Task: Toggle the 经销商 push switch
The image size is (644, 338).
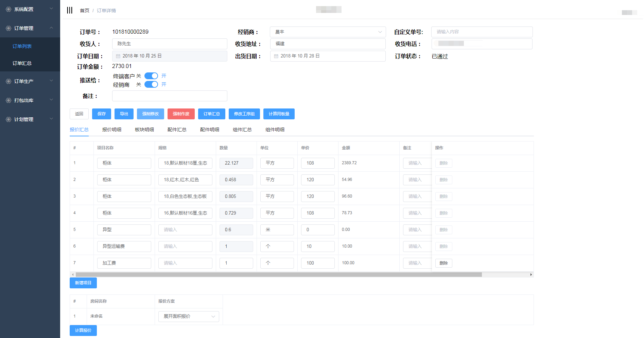Action: click(x=151, y=84)
